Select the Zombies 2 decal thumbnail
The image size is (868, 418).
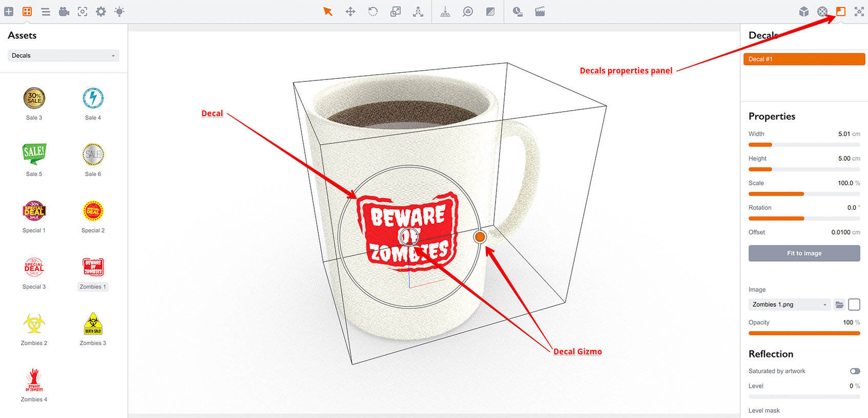click(34, 323)
